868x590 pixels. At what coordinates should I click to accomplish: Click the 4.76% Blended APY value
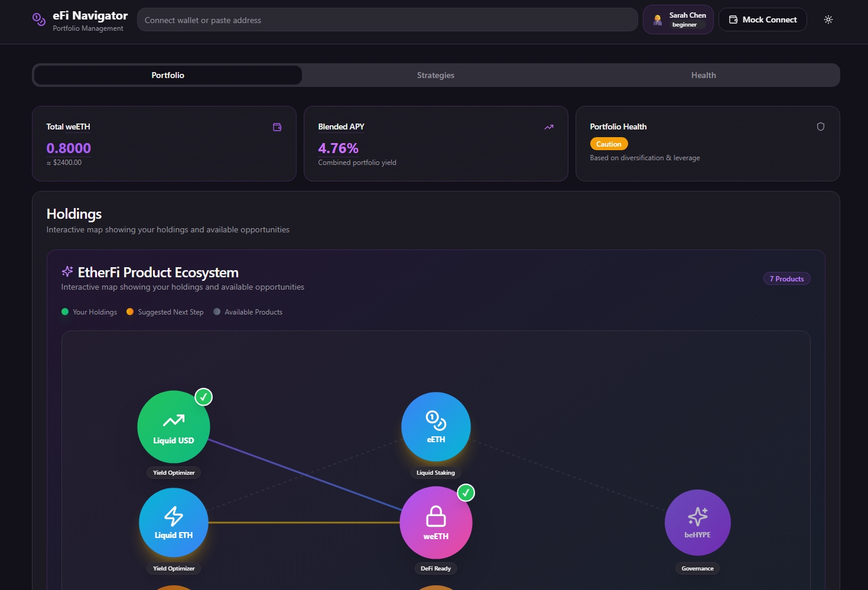pyautogui.click(x=338, y=148)
